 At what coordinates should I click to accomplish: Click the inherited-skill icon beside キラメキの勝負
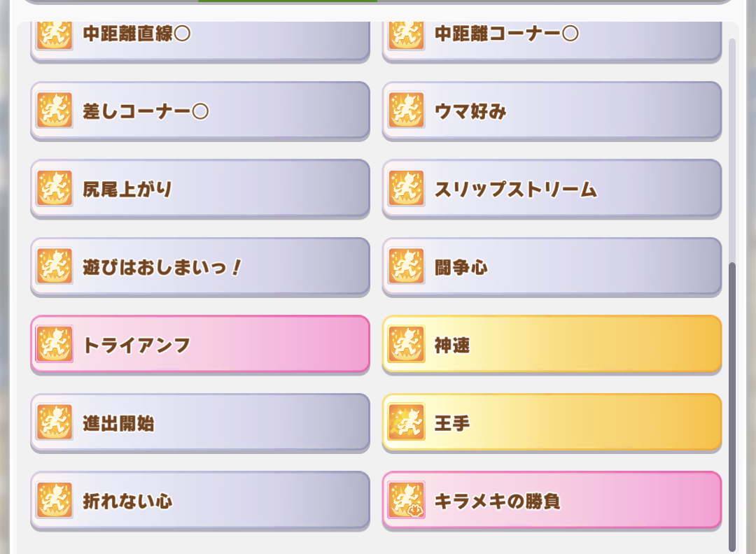[x=407, y=500]
